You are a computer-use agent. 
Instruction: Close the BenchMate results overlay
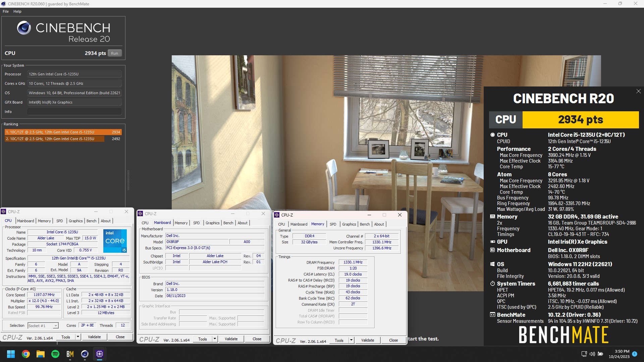point(639,91)
